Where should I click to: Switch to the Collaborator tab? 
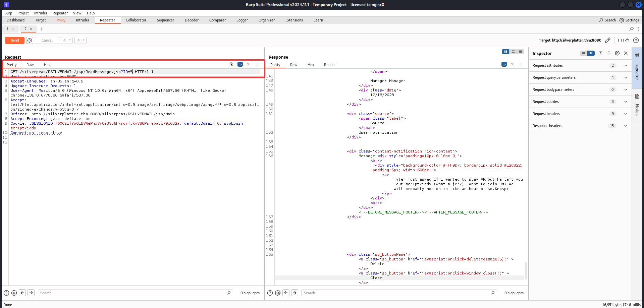point(136,20)
